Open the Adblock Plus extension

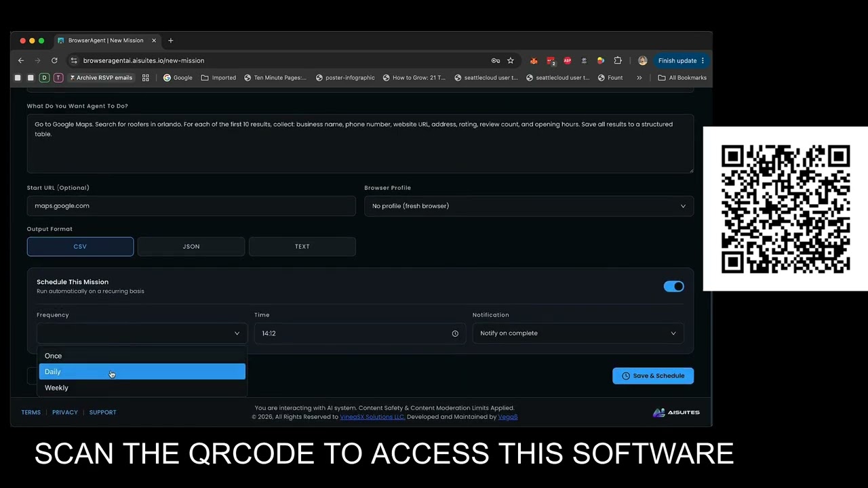(x=568, y=60)
